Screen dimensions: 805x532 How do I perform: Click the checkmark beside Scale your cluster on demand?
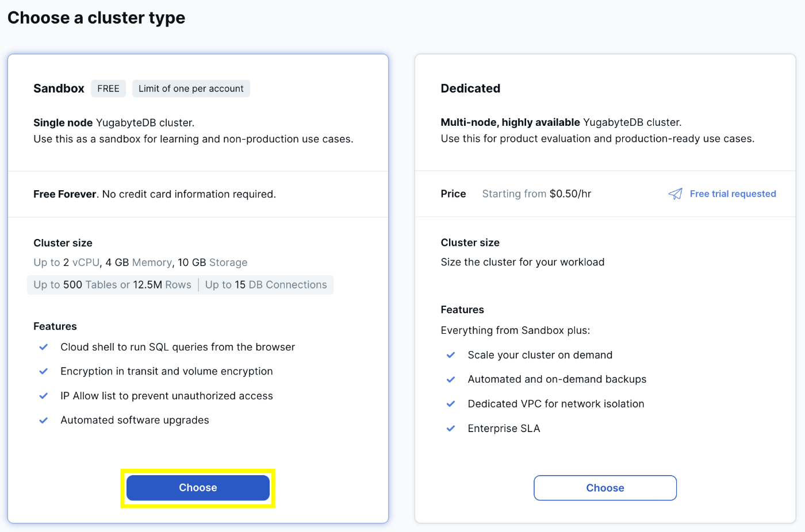(451, 355)
